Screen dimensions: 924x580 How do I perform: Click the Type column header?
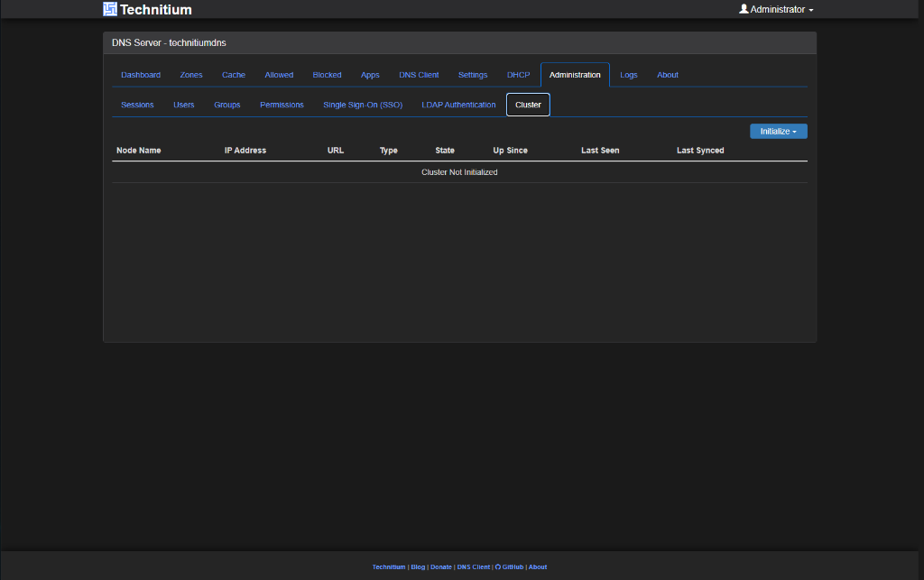coord(388,151)
